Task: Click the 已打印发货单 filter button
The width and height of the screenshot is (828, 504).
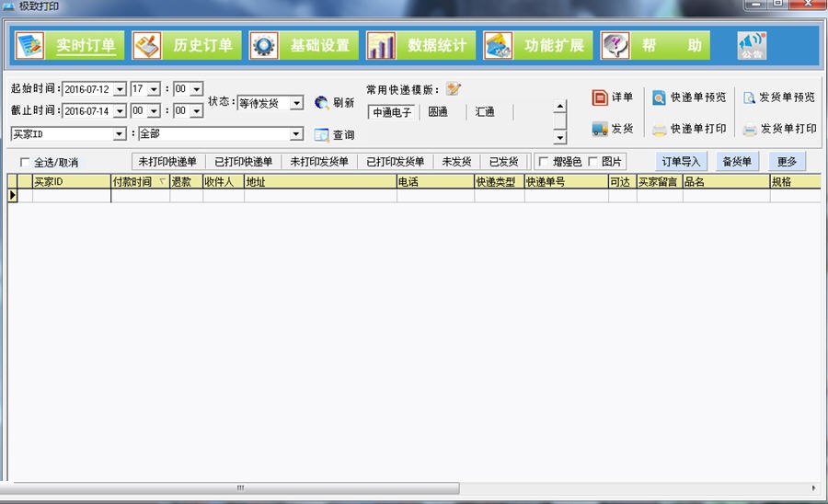Action: click(395, 162)
